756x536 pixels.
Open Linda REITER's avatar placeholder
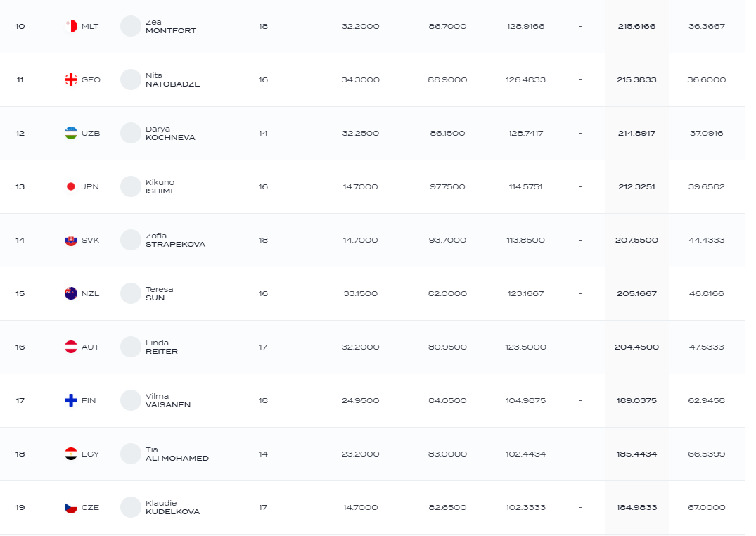pyautogui.click(x=131, y=347)
